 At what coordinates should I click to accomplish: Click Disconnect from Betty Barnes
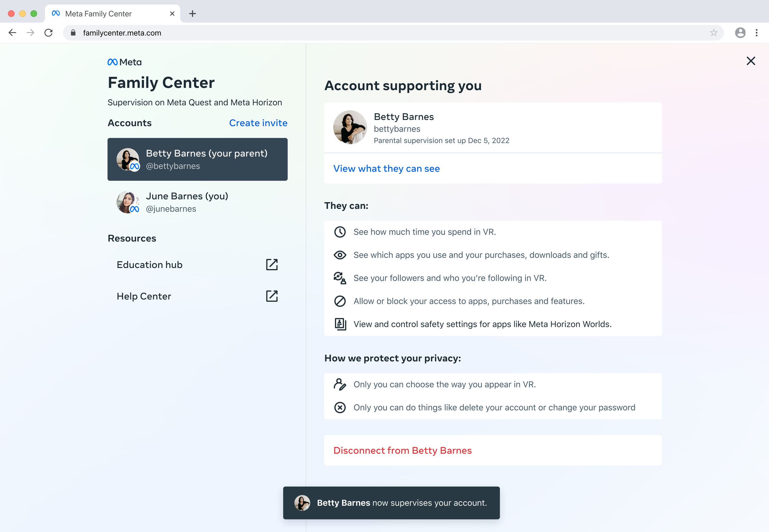[x=402, y=450]
